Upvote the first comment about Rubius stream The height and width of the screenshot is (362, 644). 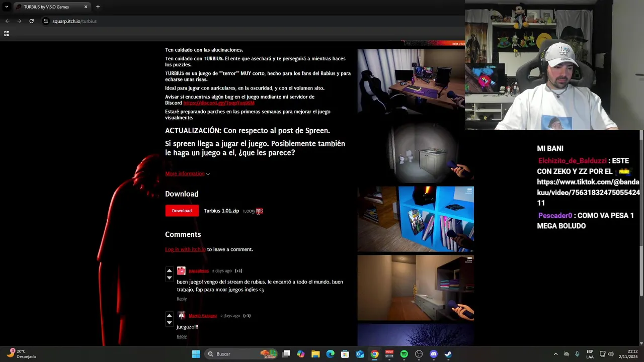coord(169,270)
